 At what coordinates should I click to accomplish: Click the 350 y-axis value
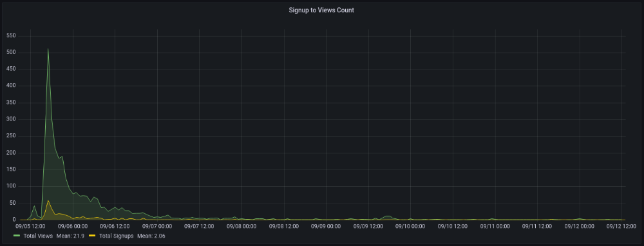[12, 102]
